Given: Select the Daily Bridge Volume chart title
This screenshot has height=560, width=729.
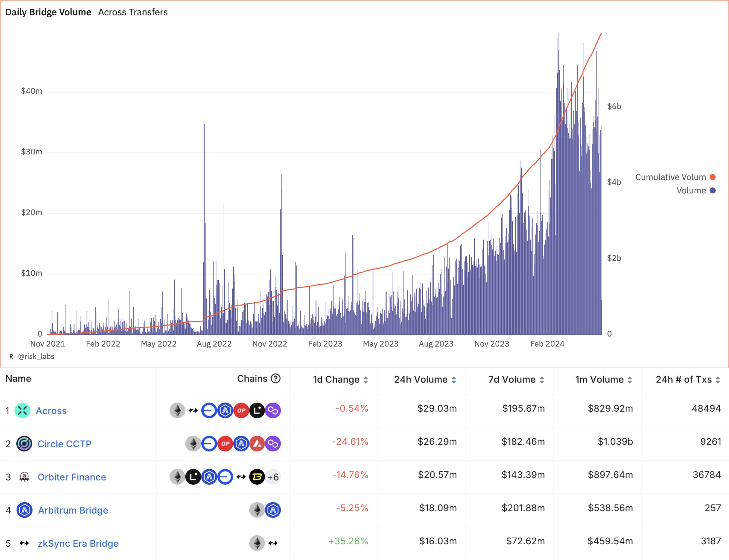Looking at the screenshot, I should click(48, 12).
